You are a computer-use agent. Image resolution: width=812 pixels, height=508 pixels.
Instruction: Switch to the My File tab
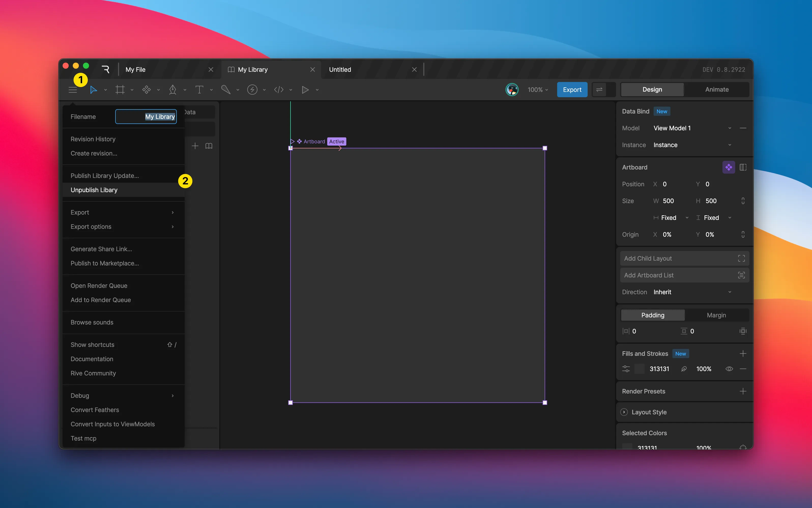136,69
